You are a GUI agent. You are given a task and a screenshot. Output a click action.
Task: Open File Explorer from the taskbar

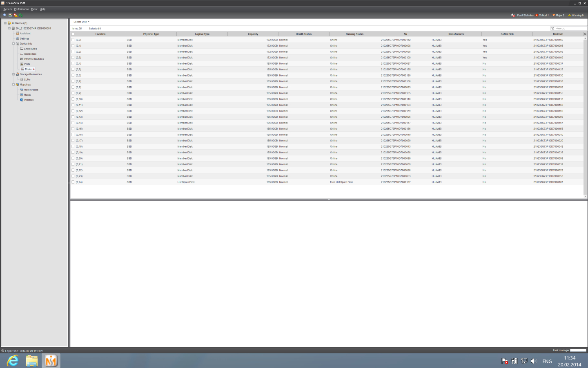click(x=32, y=361)
